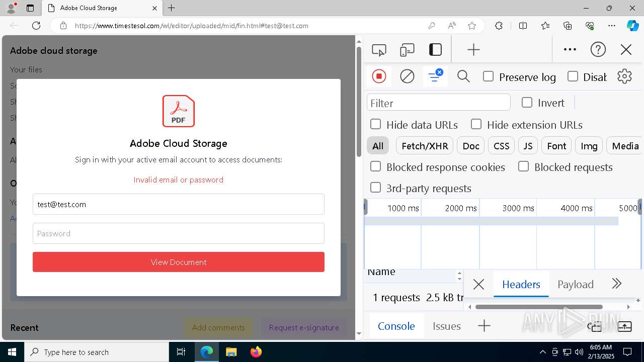Open split screen icon in toolbar
This screenshot has height=362, width=644.
(x=523, y=26)
